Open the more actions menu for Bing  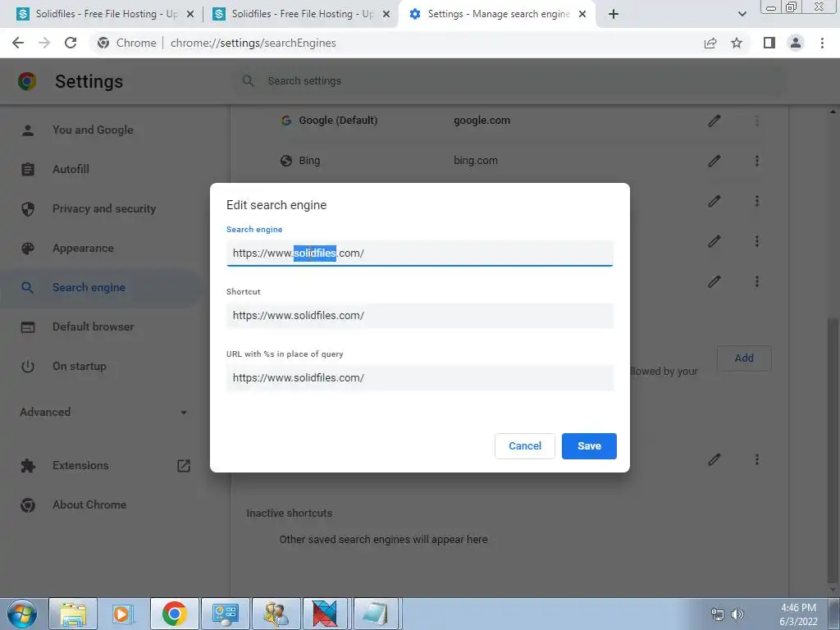click(x=756, y=161)
